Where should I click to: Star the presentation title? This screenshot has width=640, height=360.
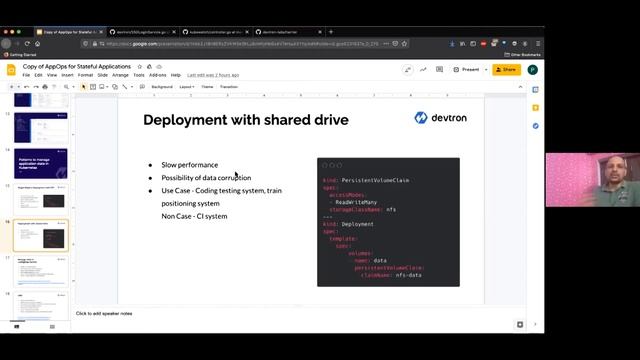tap(140, 67)
